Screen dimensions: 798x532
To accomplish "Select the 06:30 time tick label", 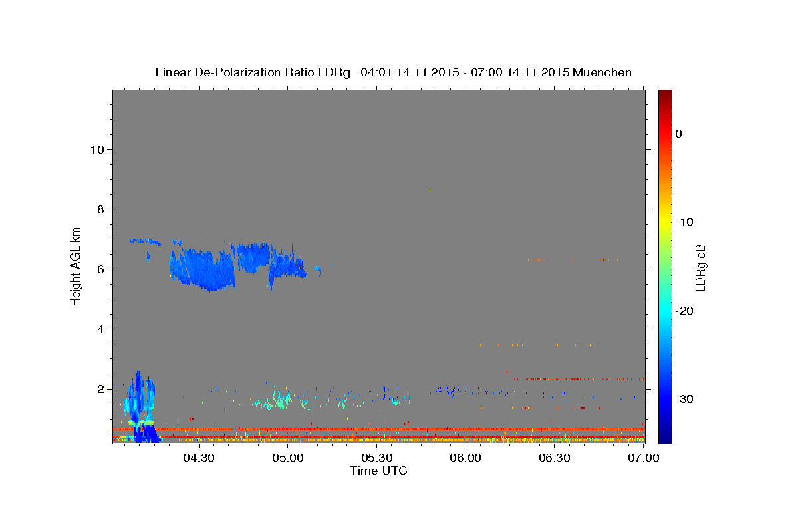I will pos(555,458).
